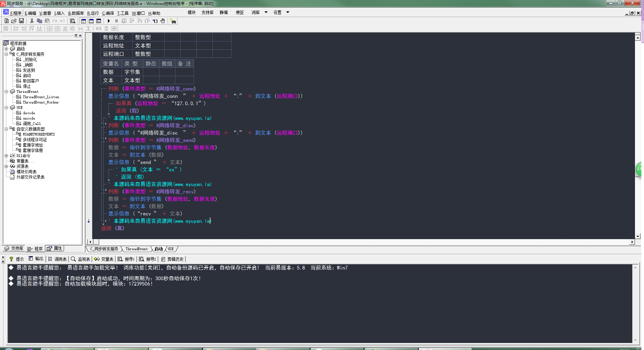The image size is (644, 350).
Task: Click the 词库 button
Action: [x=256, y=12]
